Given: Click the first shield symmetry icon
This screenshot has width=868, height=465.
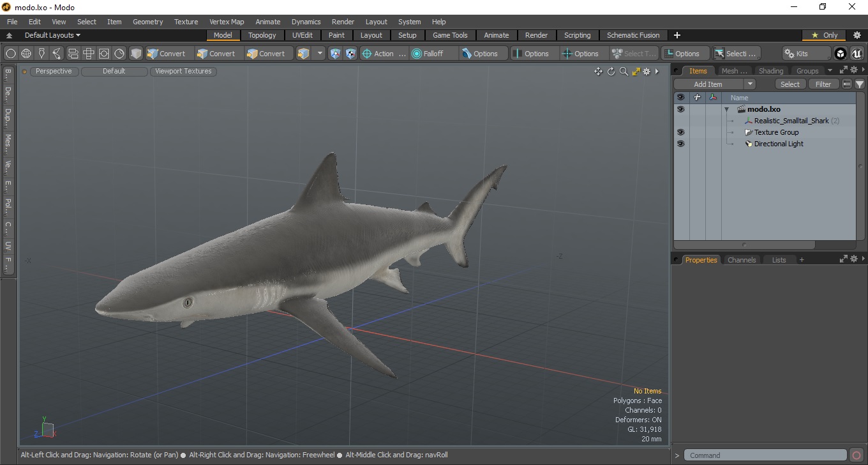Looking at the screenshot, I should click(x=335, y=54).
